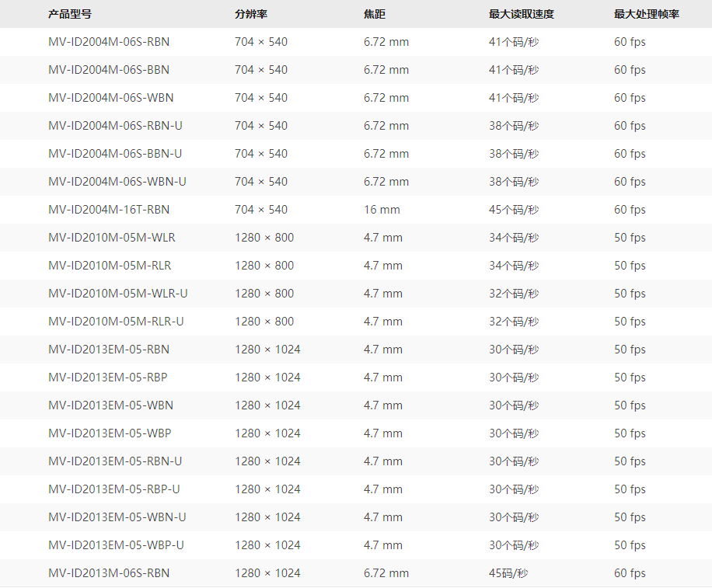
Task: Select model MV-ID2013EM-05-RBN
Action: pyautogui.click(x=109, y=350)
